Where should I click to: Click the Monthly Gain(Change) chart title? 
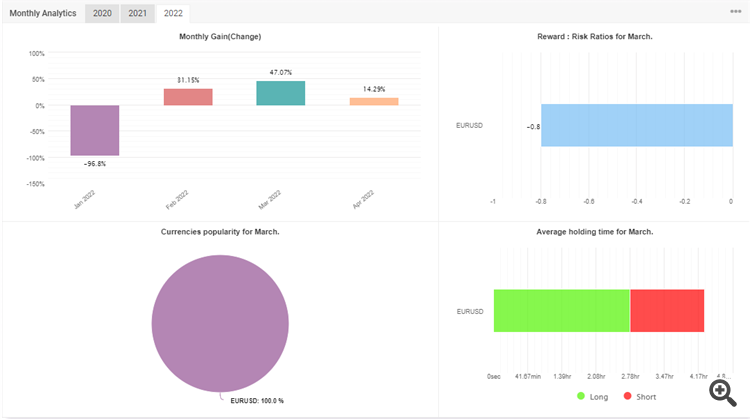click(220, 36)
